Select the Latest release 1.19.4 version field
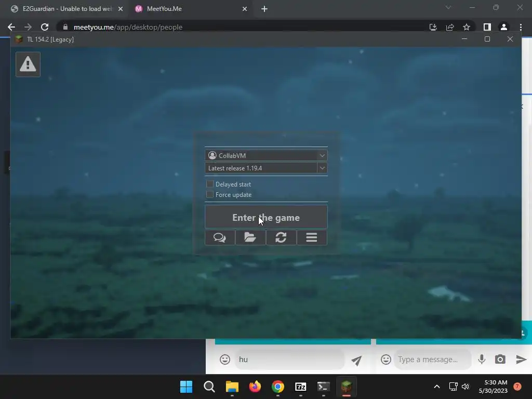Viewport: 532px width, 399px height. tap(261, 168)
